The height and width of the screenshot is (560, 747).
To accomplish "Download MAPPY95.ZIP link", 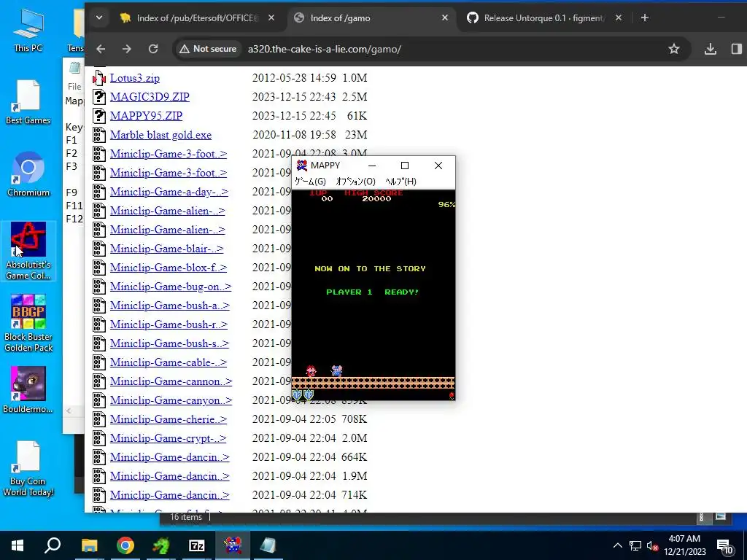I will tap(146, 116).
